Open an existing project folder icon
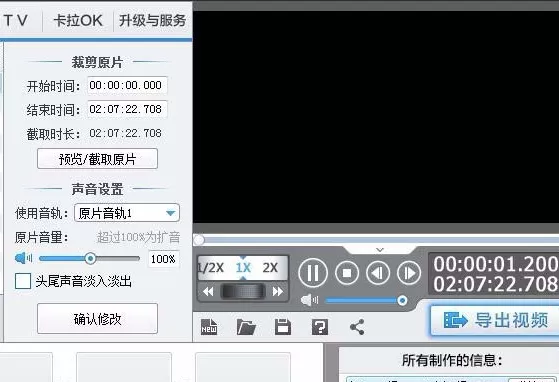This screenshot has width=559, height=382. pyautogui.click(x=246, y=327)
